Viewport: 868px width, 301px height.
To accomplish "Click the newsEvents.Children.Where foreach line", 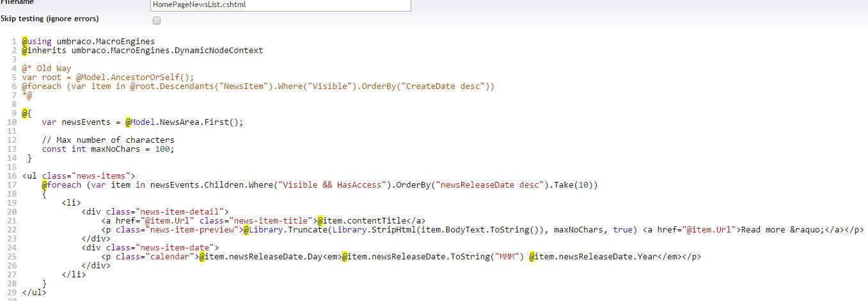I will 320,185.
